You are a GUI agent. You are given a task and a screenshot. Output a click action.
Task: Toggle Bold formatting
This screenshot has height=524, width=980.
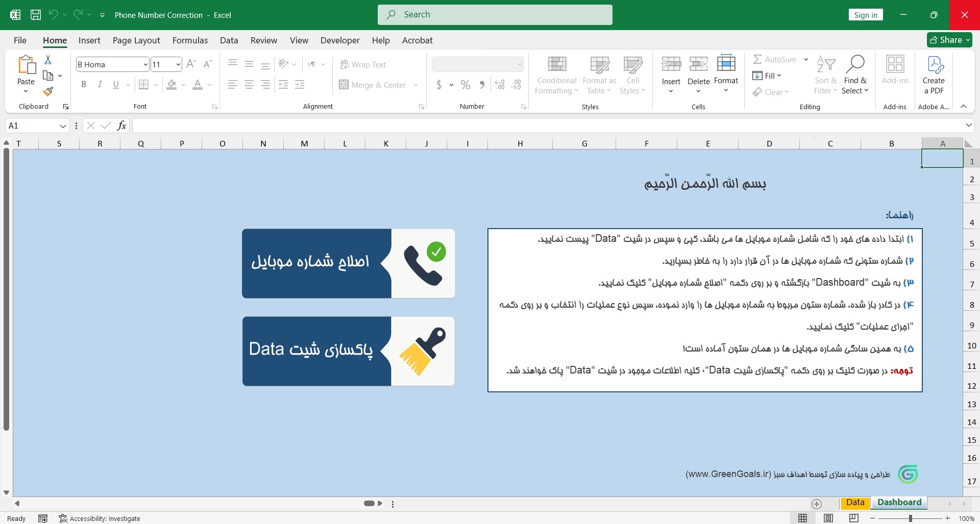point(84,85)
